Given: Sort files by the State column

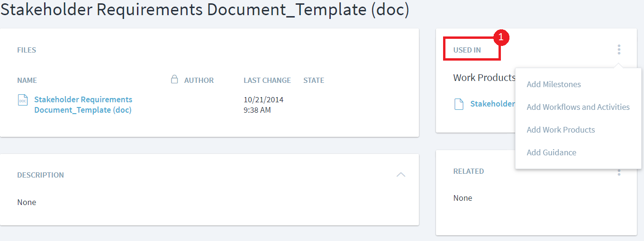Looking at the screenshot, I should point(314,80).
